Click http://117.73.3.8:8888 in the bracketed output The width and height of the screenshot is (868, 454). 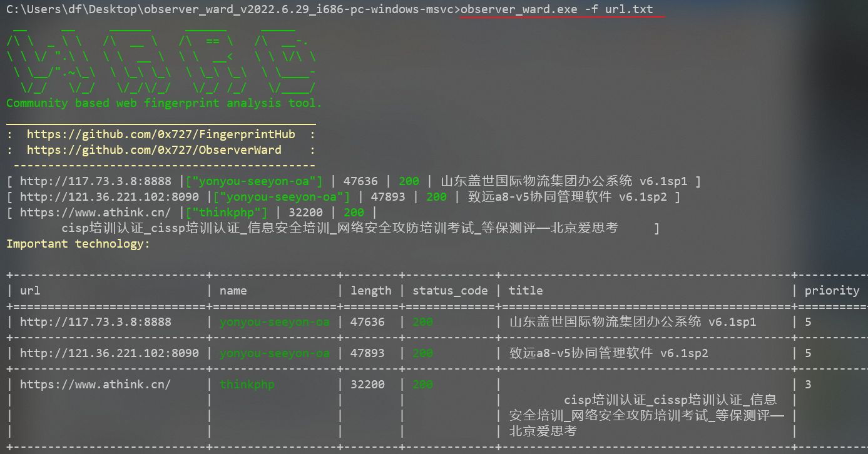(x=96, y=181)
